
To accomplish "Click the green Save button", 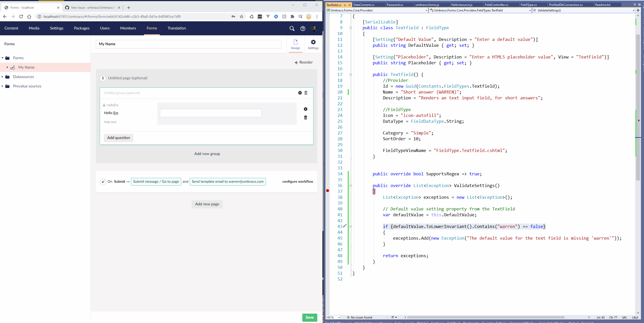I will click(x=309, y=317).
